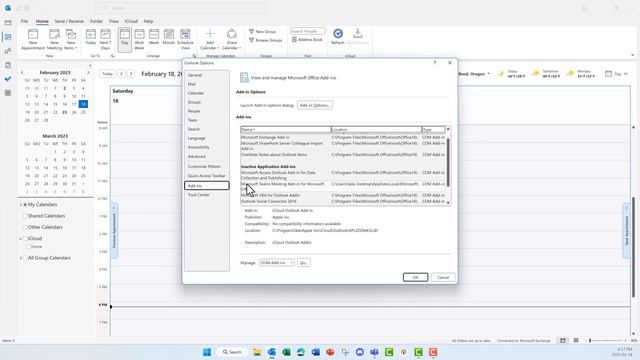
Task: Click New Meeting icon in ribbon
Action: pos(54,40)
